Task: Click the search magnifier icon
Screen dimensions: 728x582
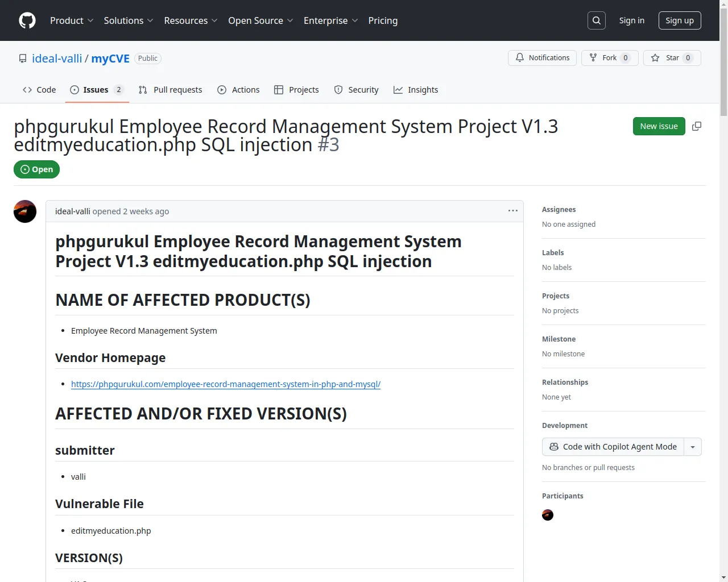Action: coord(597,20)
